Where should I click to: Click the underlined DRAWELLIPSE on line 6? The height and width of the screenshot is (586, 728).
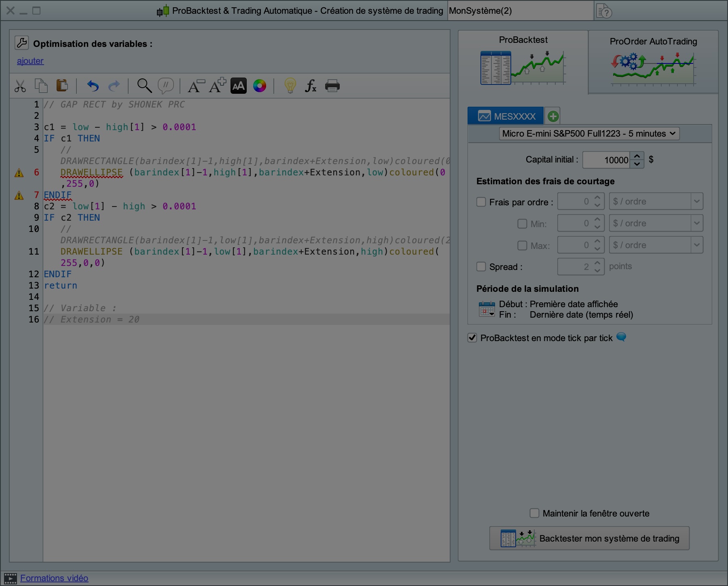click(91, 173)
